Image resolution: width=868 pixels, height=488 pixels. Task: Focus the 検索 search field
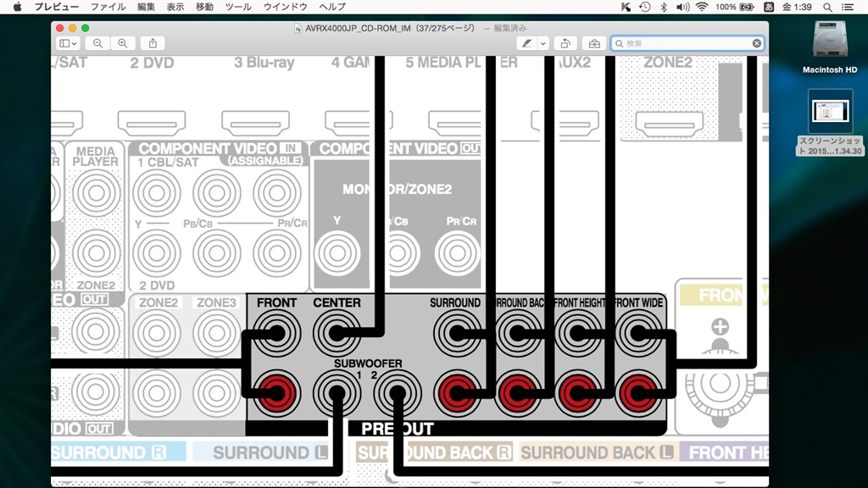(x=687, y=43)
